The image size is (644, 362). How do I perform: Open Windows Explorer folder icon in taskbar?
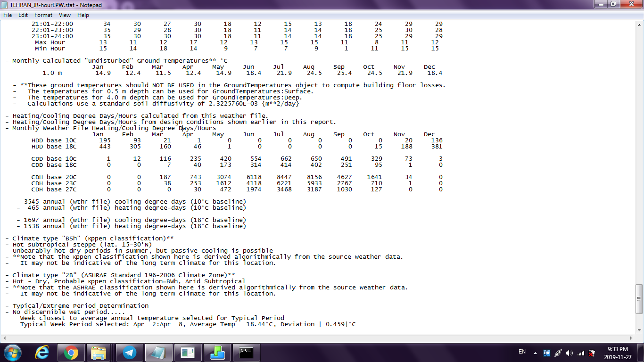tap(99, 353)
